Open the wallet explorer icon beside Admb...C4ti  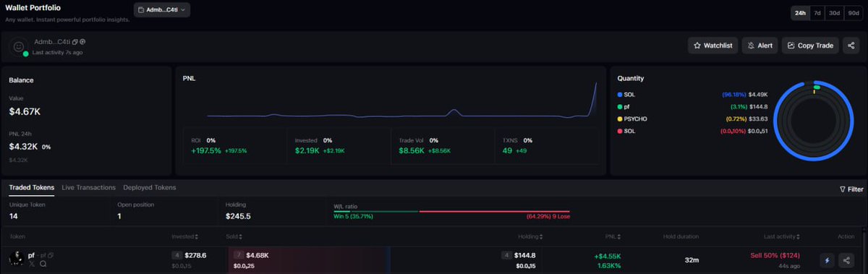82,42
